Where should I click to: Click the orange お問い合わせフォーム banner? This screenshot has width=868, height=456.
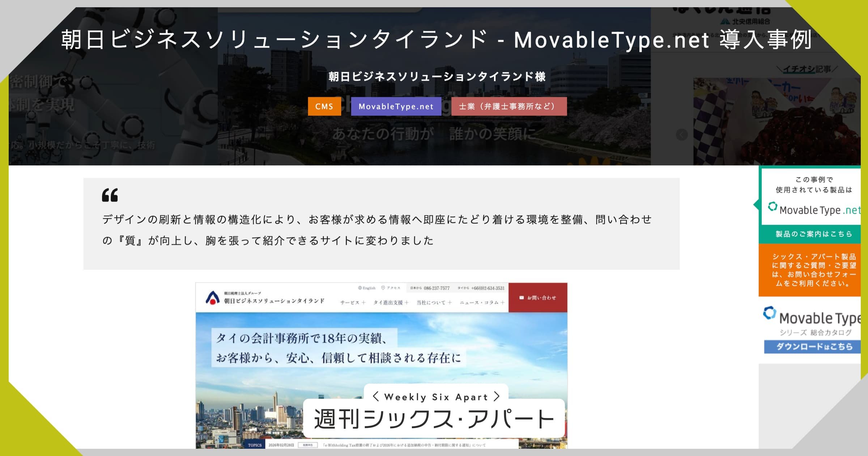coord(813,270)
